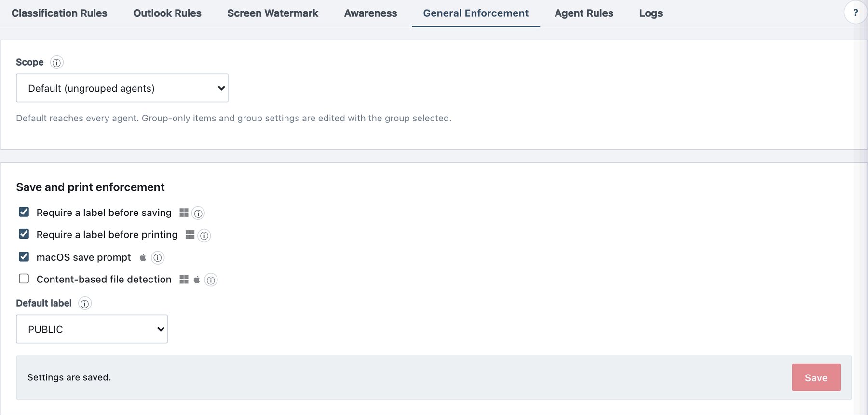Click Windows icon beside Require a label before printing

[x=190, y=235]
